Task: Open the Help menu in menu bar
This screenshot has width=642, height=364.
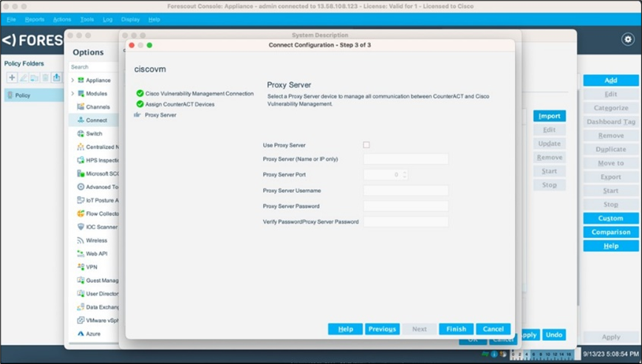Action: pos(154,19)
